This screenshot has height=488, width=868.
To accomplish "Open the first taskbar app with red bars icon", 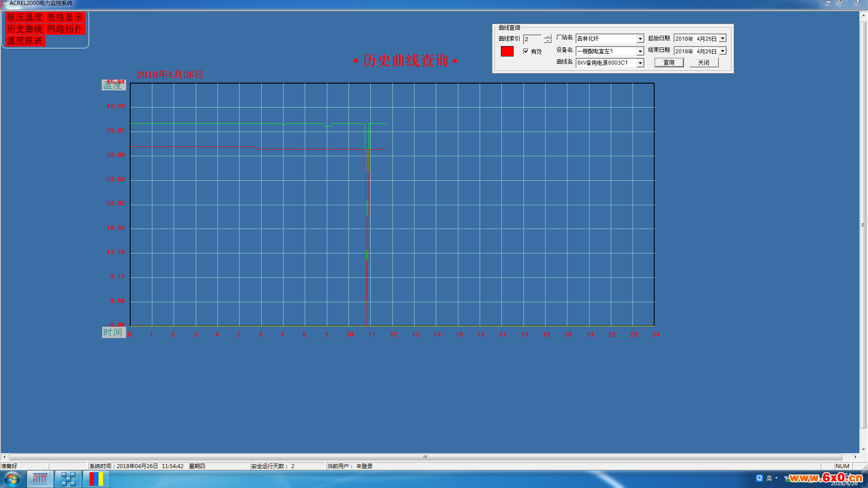I will click(40, 479).
